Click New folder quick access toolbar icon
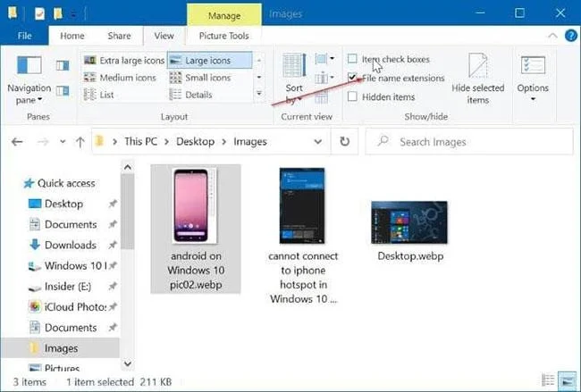The height and width of the screenshot is (392, 581). [x=58, y=14]
